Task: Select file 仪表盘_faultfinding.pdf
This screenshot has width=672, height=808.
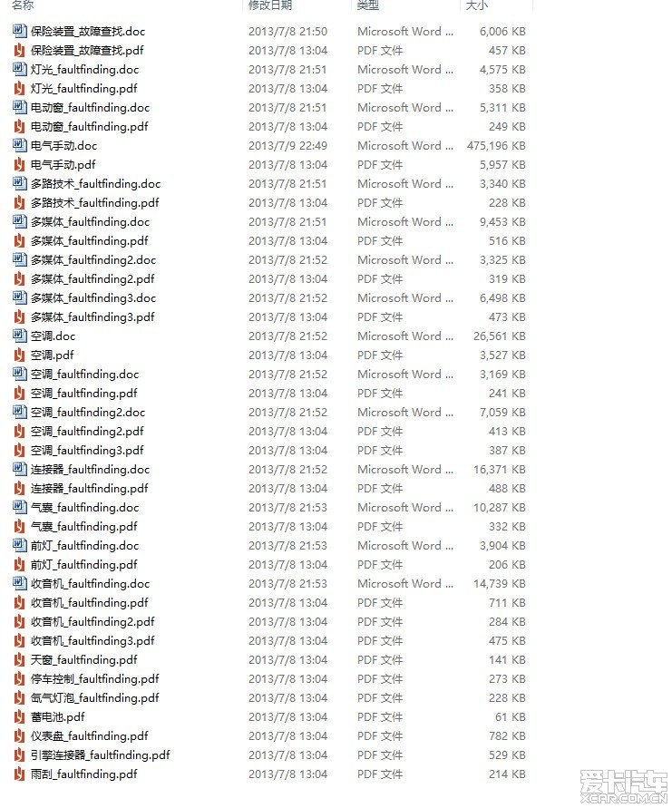Action: [89, 735]
